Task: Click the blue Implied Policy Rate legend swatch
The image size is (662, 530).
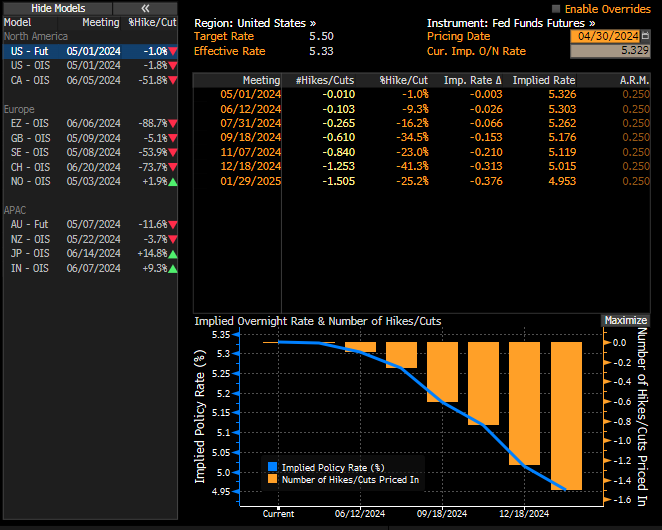Action: (x=272, y=467)
